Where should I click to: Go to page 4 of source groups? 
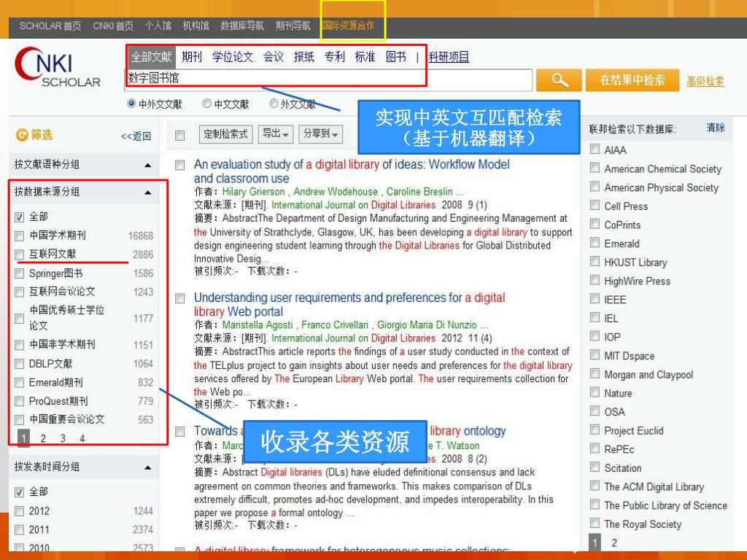click(x=82, y=438)
